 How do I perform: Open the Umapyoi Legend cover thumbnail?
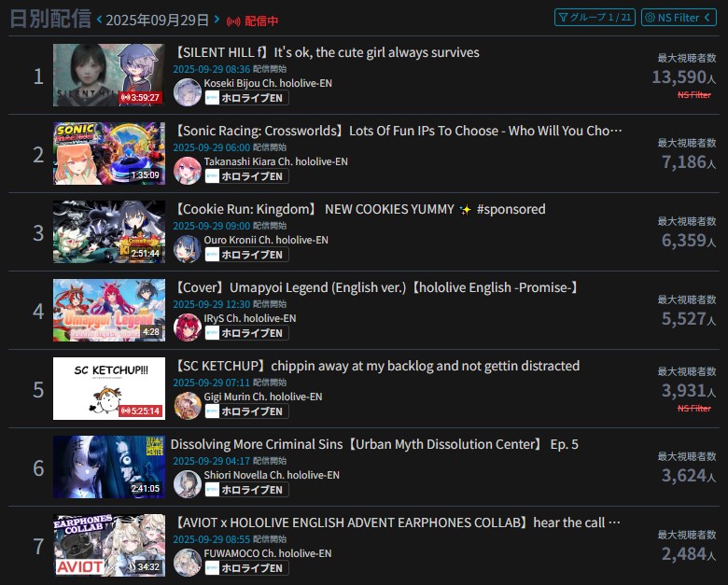tap(109, 311)
